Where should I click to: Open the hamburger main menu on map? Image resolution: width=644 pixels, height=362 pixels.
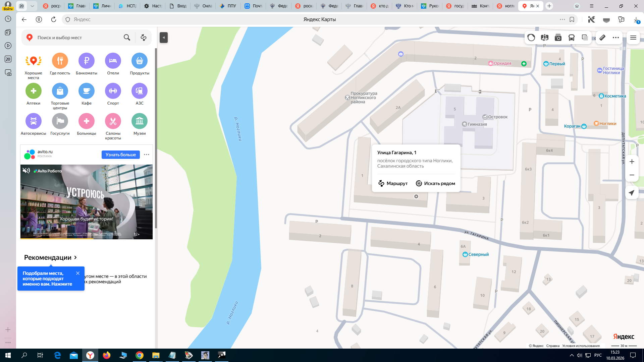(633, 38)
